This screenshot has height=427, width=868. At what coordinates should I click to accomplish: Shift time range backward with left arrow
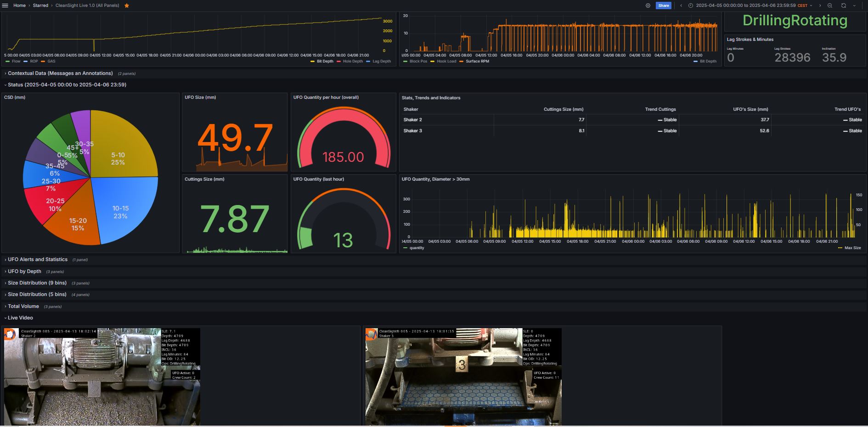[x=681, y=6]
